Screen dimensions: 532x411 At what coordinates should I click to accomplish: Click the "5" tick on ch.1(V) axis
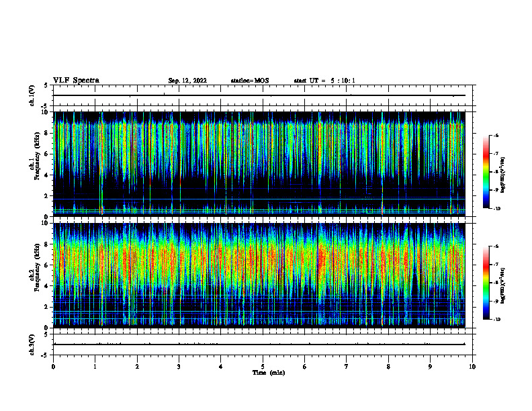coord(46,85)
